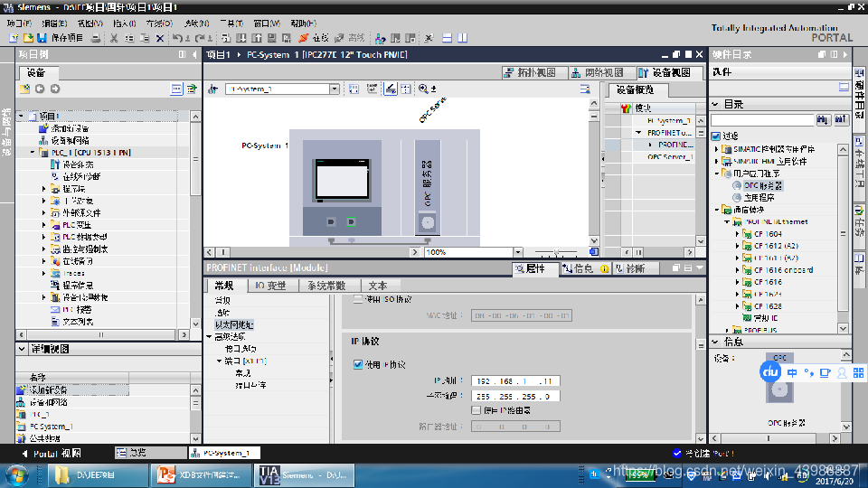Screen dimensions: 868x488
Task: Collapse the 目录 catalog section
Action: pyautogui.click(x=715, y=104)
